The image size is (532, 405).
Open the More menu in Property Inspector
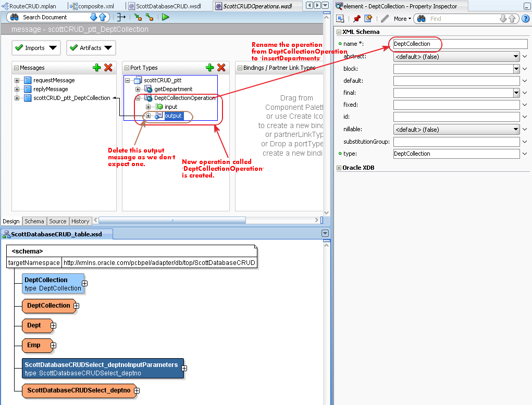point(402,19)
